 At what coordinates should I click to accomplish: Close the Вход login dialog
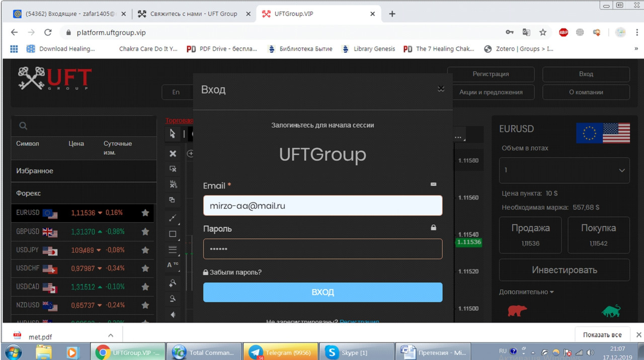[441, 89]
